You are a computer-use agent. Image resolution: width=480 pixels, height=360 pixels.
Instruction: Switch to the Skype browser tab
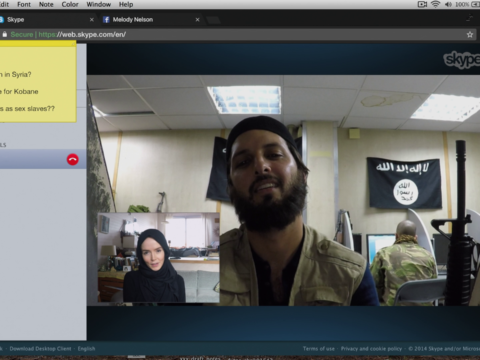point(47,20)
